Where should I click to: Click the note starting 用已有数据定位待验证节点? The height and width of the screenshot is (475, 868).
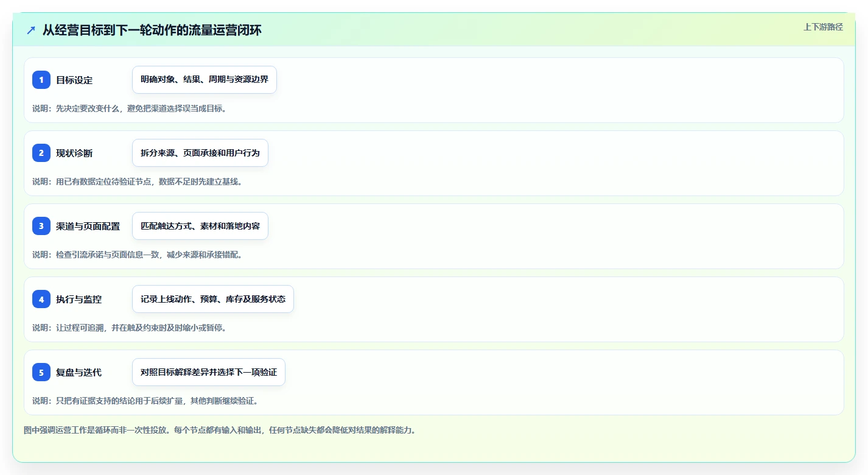[138, 181]
